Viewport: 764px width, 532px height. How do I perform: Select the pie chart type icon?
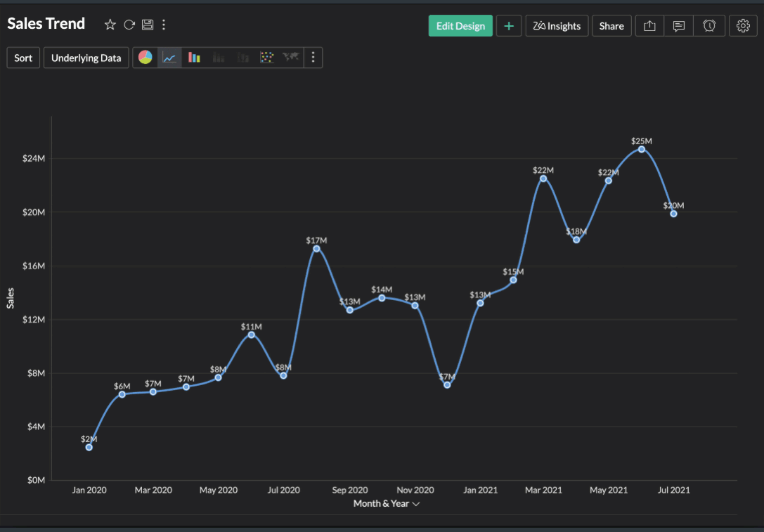145,57
